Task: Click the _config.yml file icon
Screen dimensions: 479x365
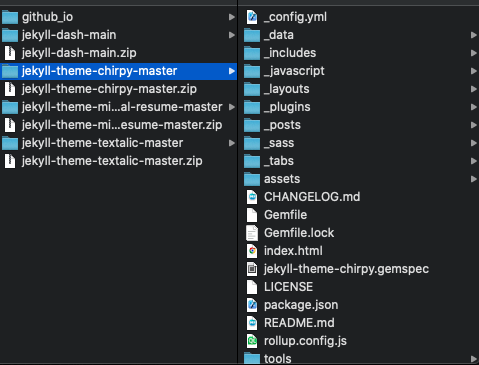Action: click(x=252, y=17)
